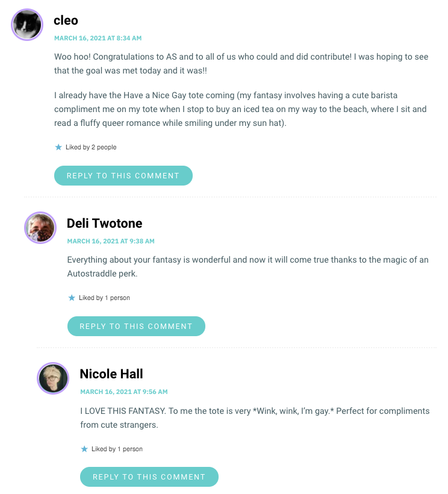Open the 9:38 AM comment timestamp
The image size is (448, 494).
click(x=111, y=241)
